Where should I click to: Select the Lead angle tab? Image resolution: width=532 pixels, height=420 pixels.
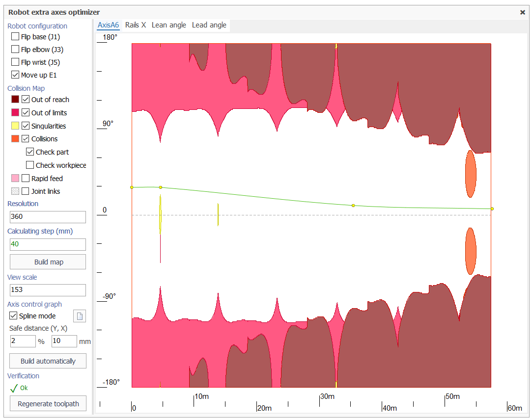209,25
